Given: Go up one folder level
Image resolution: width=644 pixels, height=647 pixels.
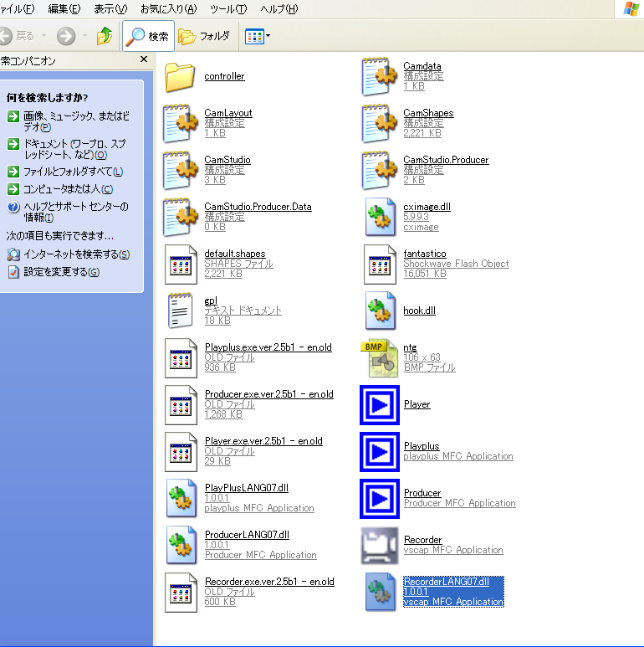Looking at the screenshot, I should (x=105, y=36).
